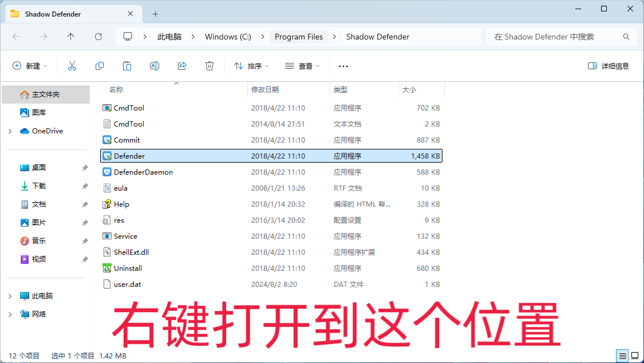The width and height of the screenshot is (644, 363).
Task: Click the search magnifier icon
Action: click(626, 37)
